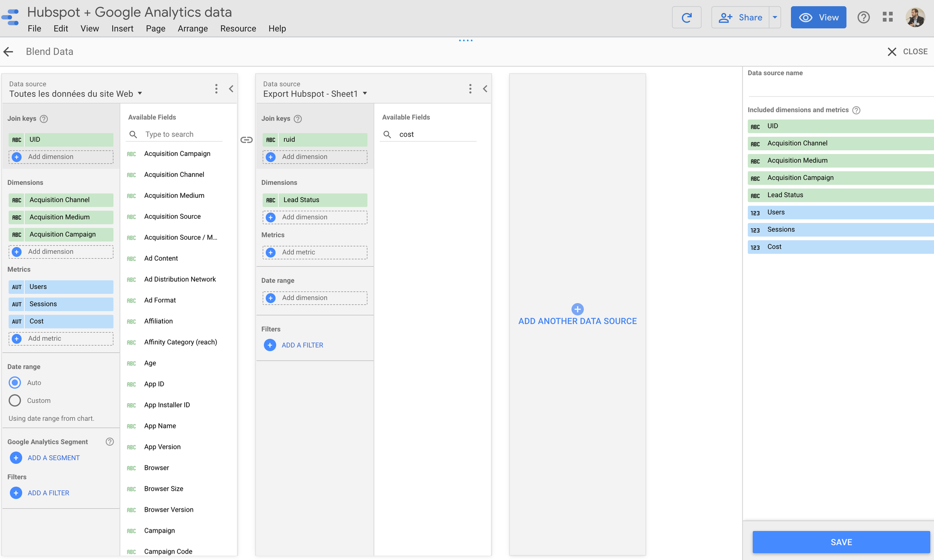
Task: Open the Google apps grid icon
Action: [887, 17]
